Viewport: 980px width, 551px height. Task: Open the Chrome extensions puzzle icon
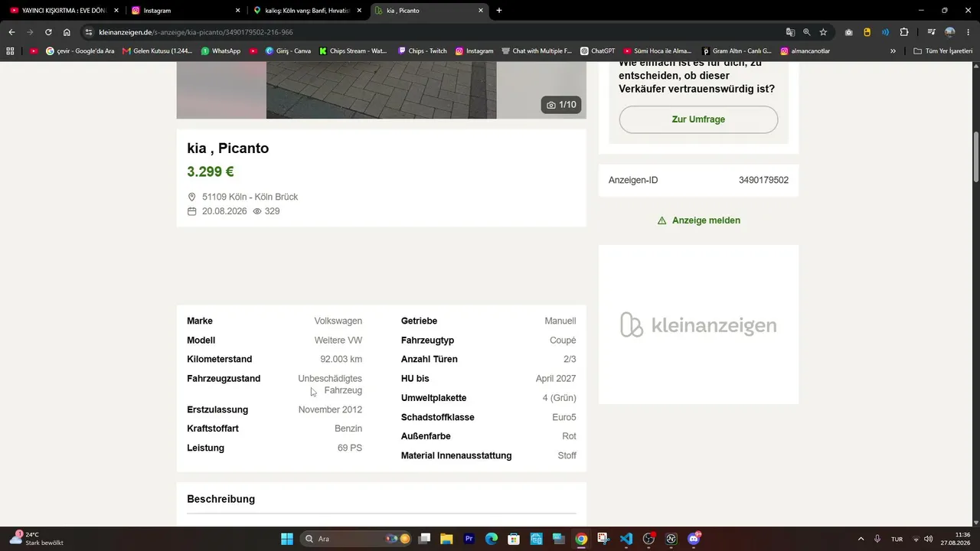pos(904,32)
